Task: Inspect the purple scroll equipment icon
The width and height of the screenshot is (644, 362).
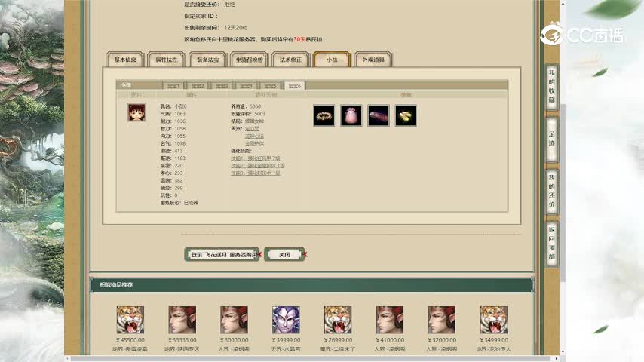Action: tap(379, 115)
